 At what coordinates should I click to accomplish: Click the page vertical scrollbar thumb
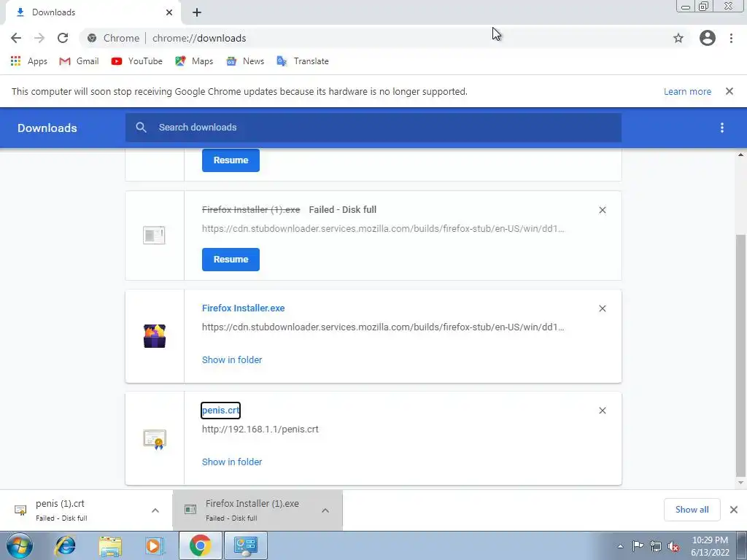741,355
